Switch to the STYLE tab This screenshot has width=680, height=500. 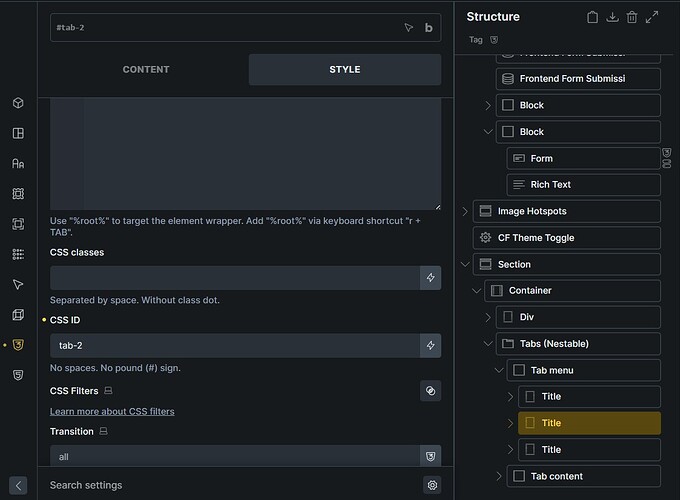pyautogui.click(x=344, y=70)
